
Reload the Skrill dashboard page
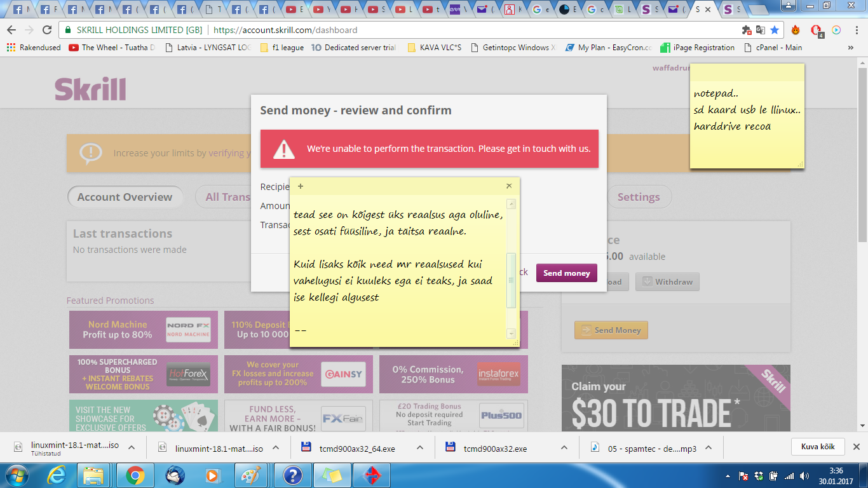[x=47, y=30]
